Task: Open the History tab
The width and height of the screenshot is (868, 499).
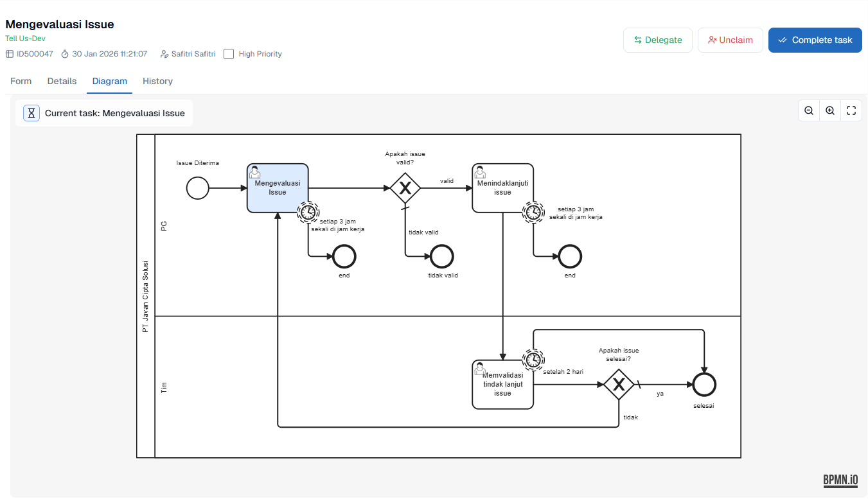Action: (157, 81)
